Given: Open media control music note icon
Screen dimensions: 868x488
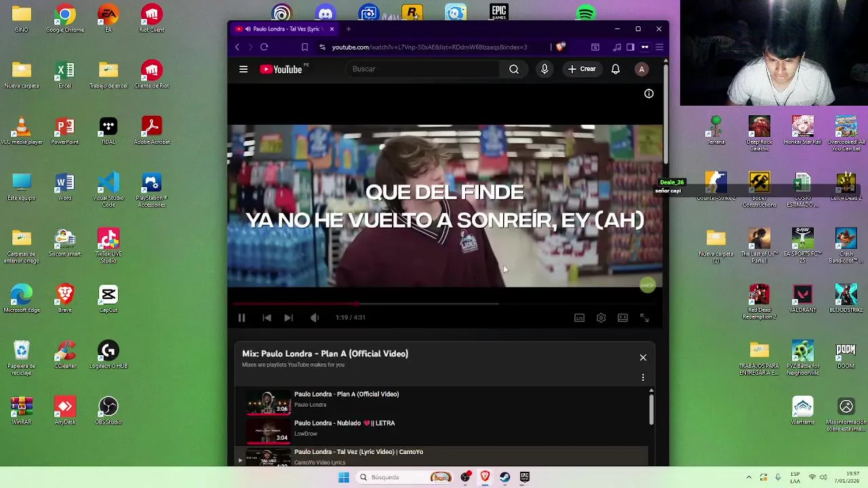Looking at the screenshot, I should click(616, 47).
